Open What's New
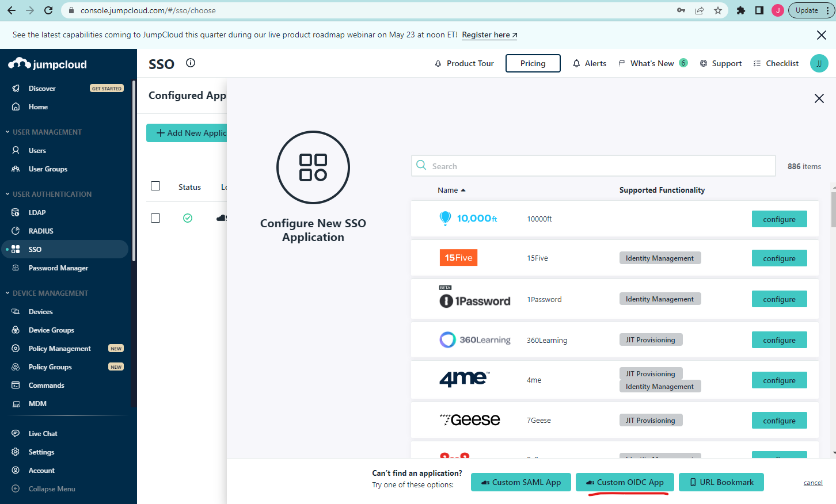This screenshot has width=836, height=504. [652, 63]
